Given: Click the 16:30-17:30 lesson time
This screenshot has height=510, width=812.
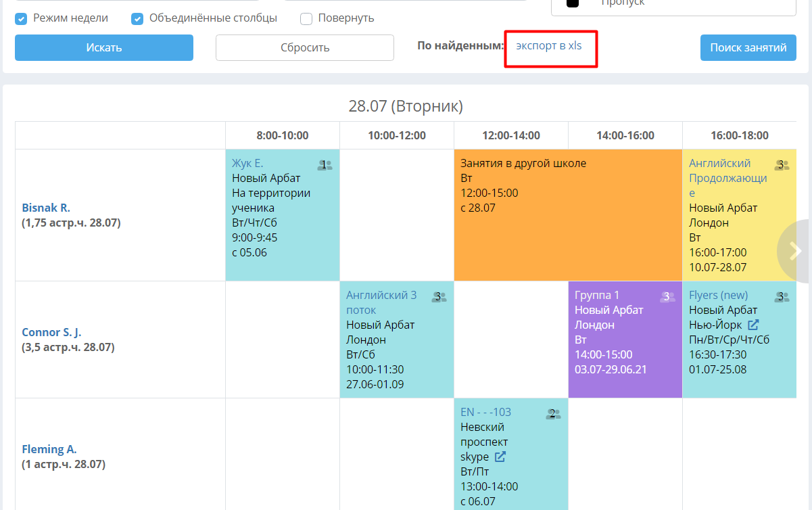Looking at the screenshot, I should (718, 354).
